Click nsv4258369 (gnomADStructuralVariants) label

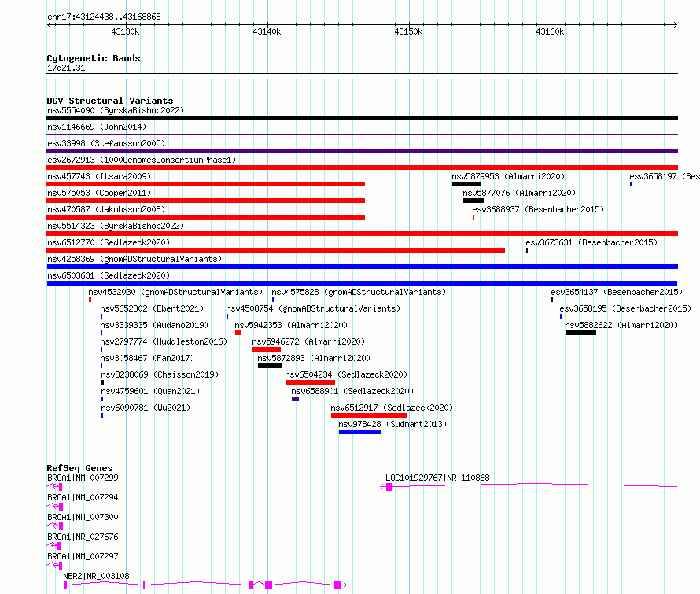(134, 259)
